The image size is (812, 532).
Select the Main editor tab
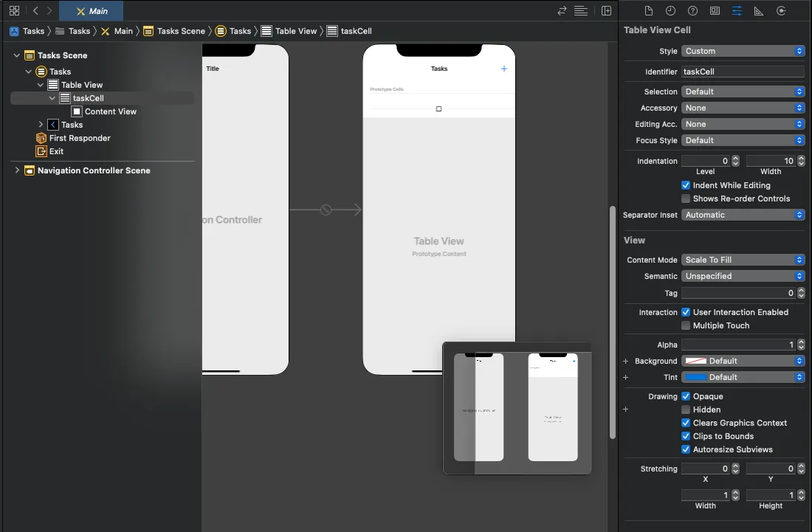pos(91,11)
